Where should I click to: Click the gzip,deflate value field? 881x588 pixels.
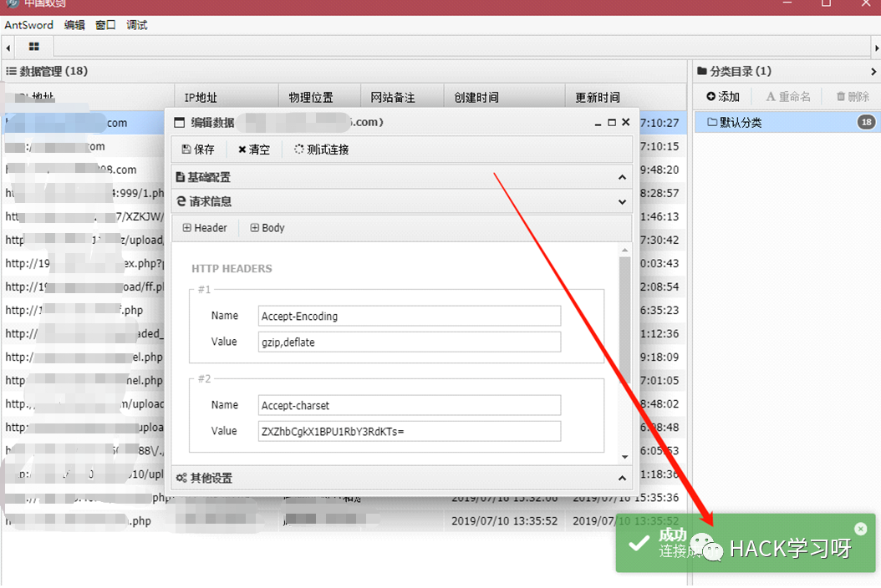point(409,342)
